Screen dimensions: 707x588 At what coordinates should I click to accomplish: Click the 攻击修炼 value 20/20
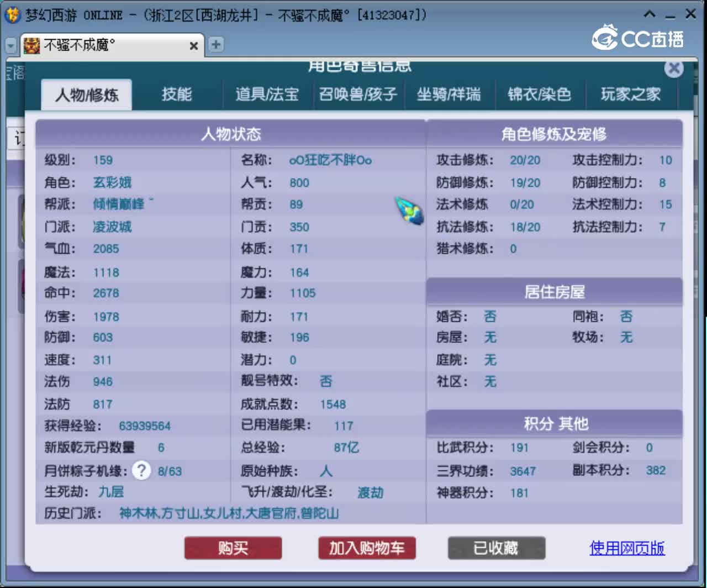click(x=525, y=160)
